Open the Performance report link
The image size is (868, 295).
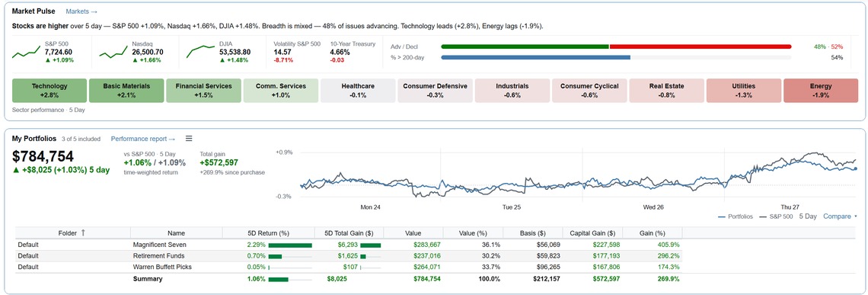point(143,139)
